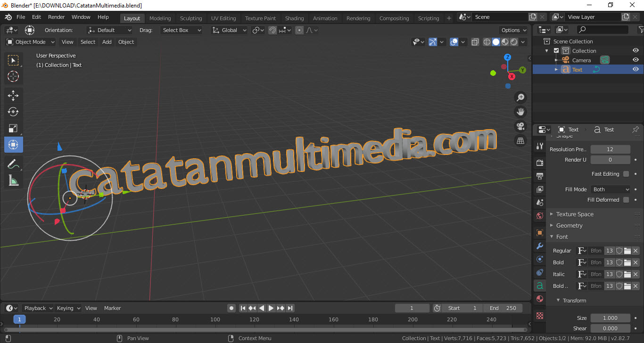Open Texture properties checker tab
644x343 pixels.
coord(540,315)
